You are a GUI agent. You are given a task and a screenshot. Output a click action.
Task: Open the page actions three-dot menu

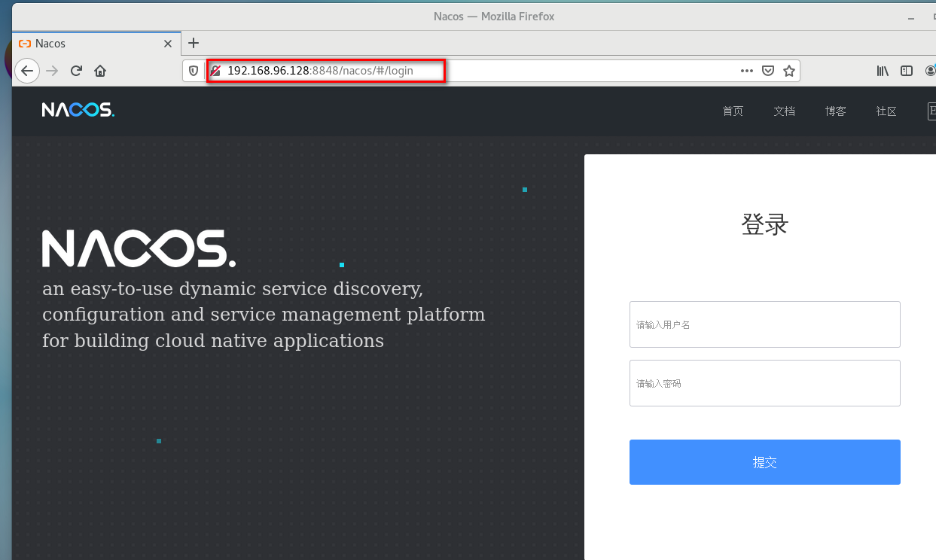click(747, 71)
